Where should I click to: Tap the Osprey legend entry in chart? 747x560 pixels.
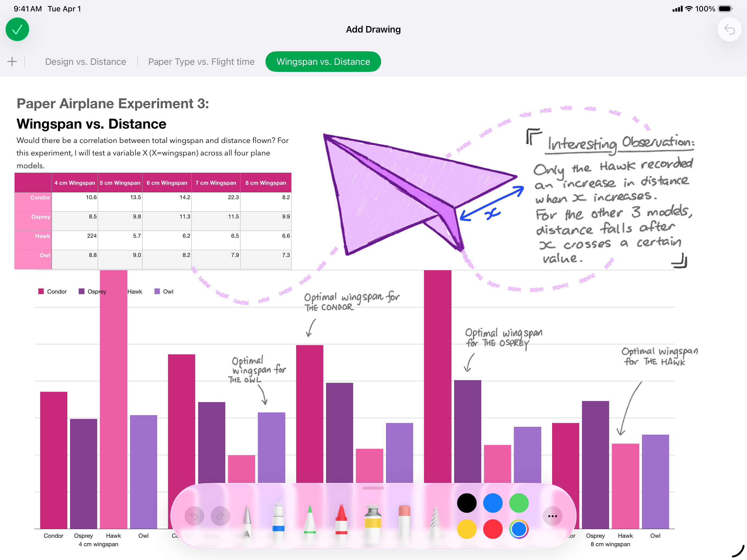[92, 291]
